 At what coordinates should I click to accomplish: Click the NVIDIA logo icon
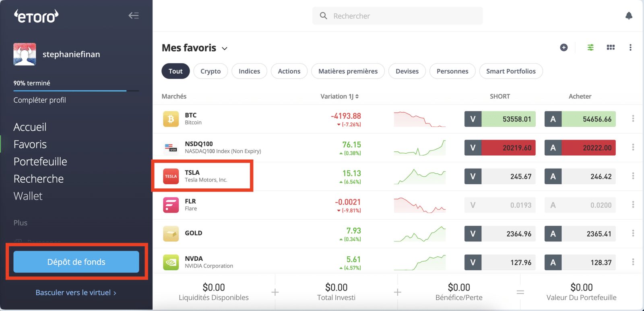(171, 262)
